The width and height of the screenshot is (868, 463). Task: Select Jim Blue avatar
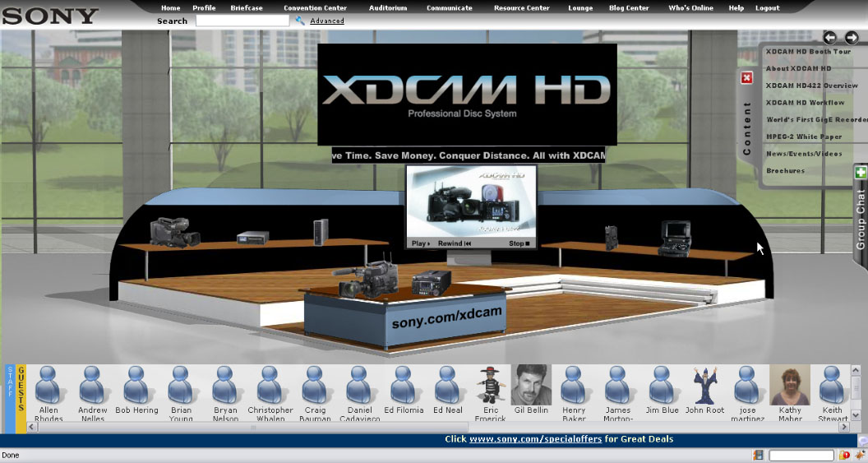pyautogui.click(x=662, y=384)
